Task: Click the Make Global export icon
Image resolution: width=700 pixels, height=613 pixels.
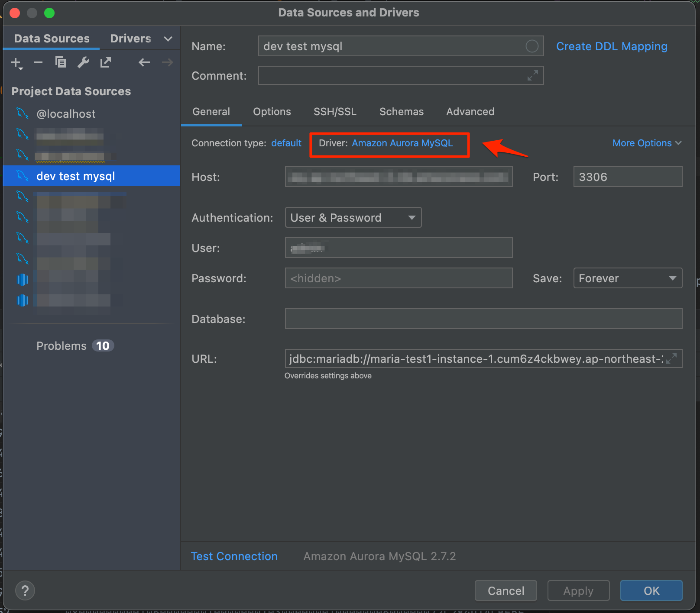Action: tap(106, 62)
